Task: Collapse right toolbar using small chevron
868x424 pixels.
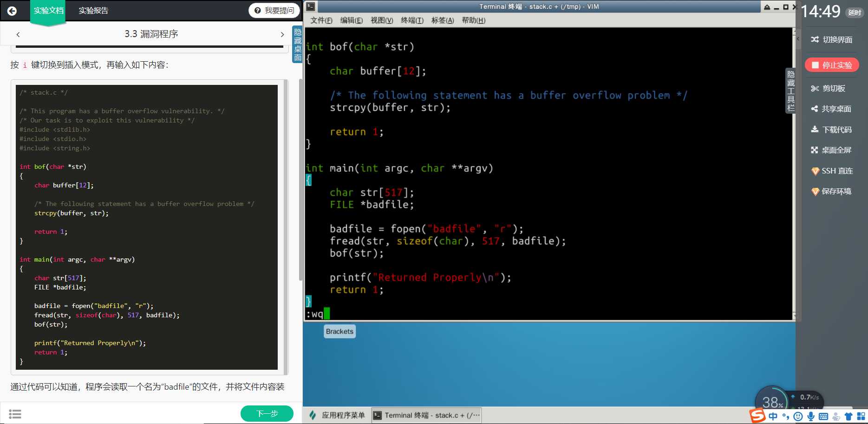Action: 798,39
